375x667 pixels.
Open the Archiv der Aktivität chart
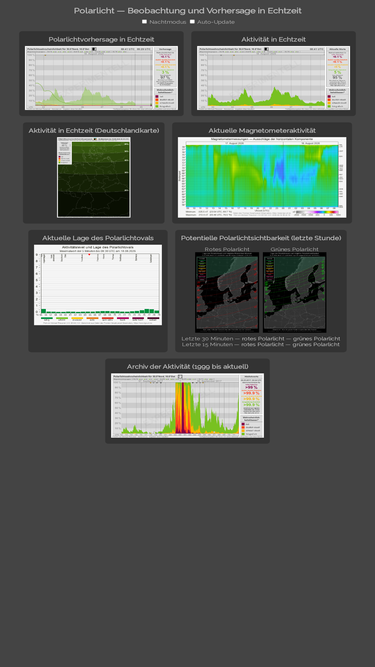(x=188, y=406)
